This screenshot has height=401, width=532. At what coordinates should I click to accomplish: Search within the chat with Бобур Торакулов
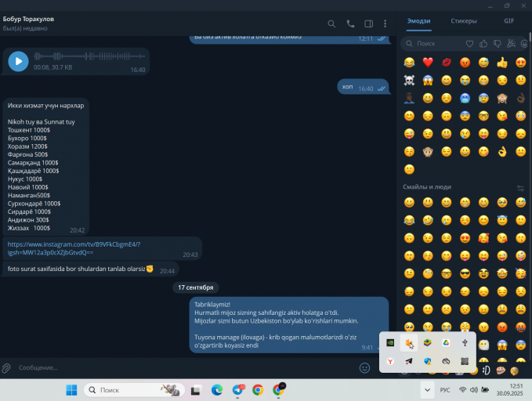click(331, 23)
